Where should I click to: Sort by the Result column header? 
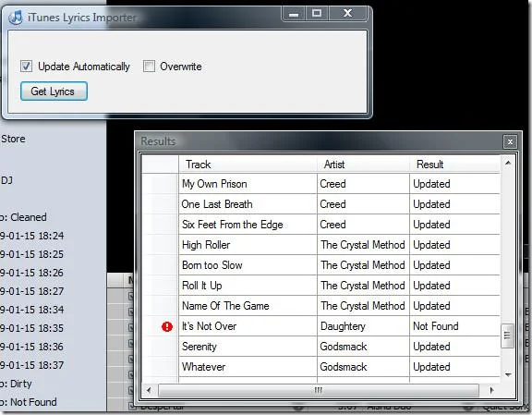tap(454, 165)
